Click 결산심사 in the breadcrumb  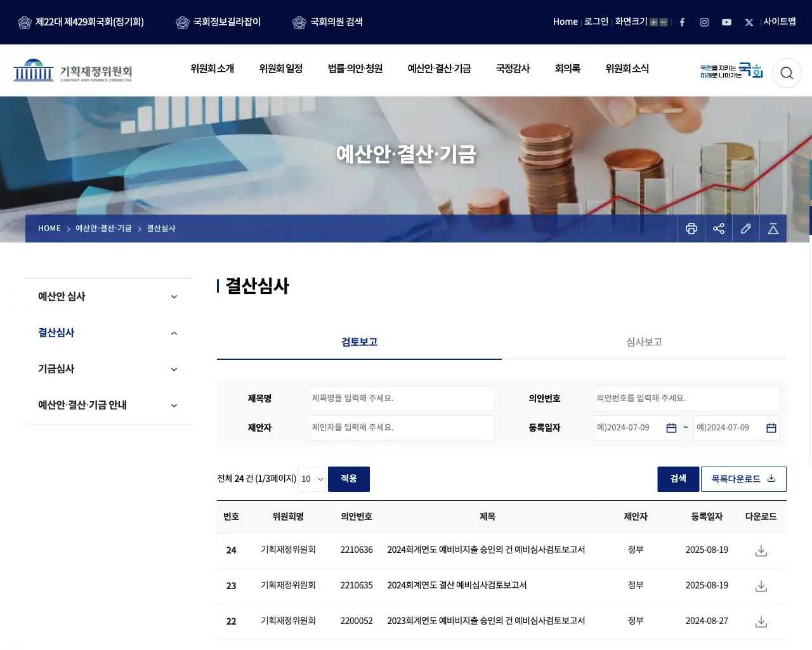click(161, 229)
